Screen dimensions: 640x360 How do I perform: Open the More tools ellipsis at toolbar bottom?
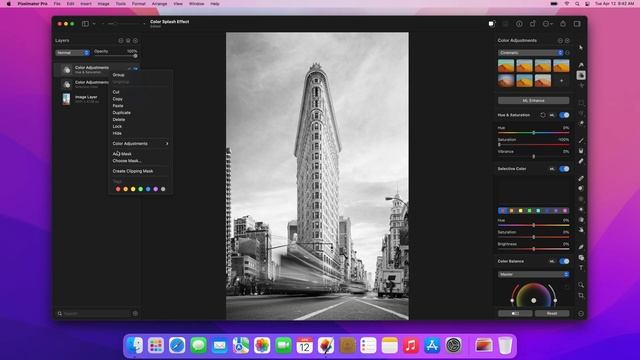[x=581, y=313]
